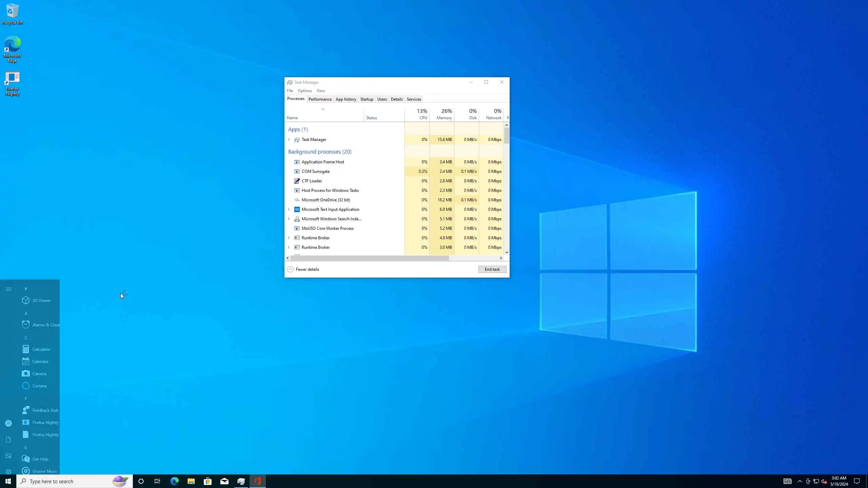The width and height of the screenshot is (868, 488).
Task: Expand Microsoft Text Input Application row
Action: pos(289,209)
